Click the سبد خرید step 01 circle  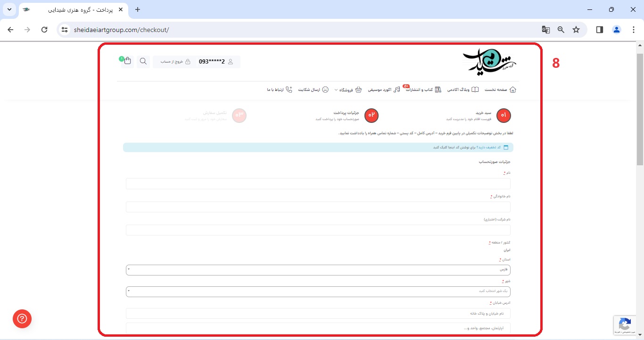(x=504, y=115)
